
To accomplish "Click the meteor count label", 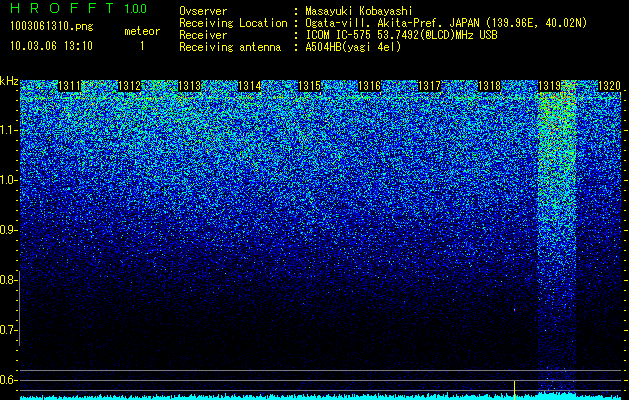I will pos(142,31).
